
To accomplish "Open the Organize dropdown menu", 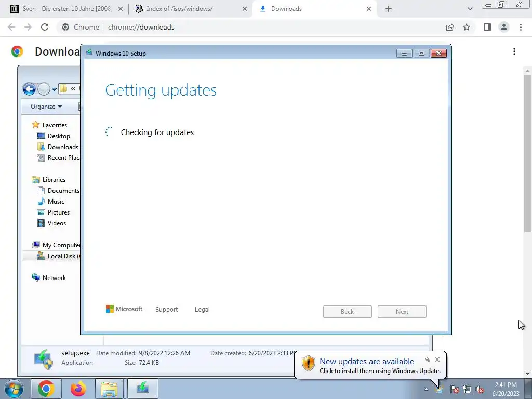I will (x=46, y=107).
